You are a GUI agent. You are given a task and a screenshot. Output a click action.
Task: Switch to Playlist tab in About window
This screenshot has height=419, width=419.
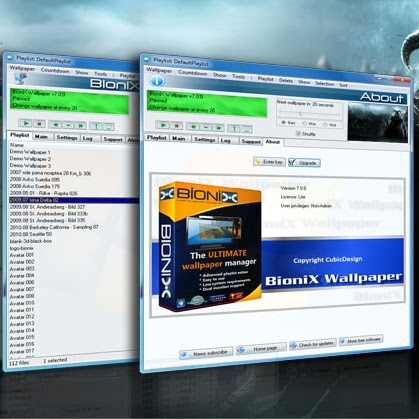click(x=157, y=137)
